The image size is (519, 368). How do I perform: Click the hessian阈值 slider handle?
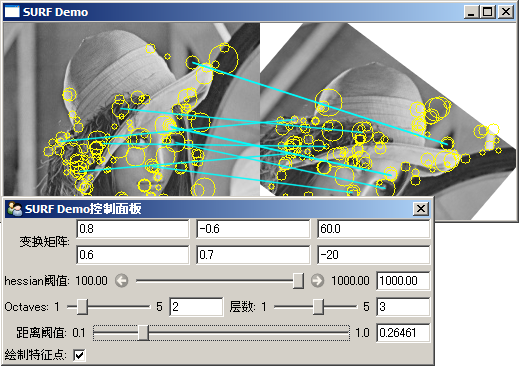(x=298, y=281)
